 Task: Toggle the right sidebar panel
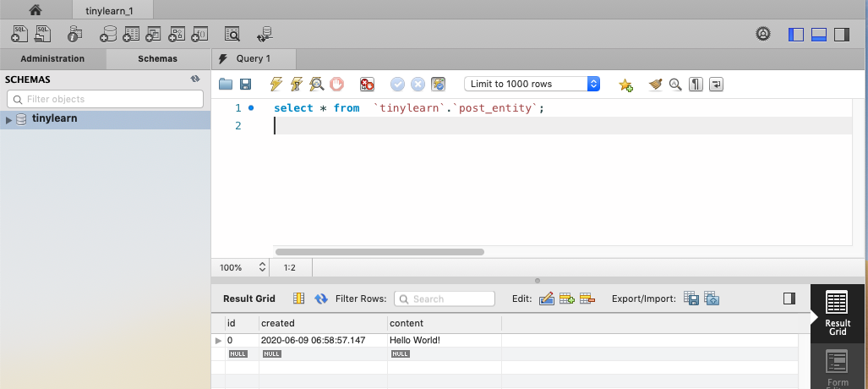(842, 35)
